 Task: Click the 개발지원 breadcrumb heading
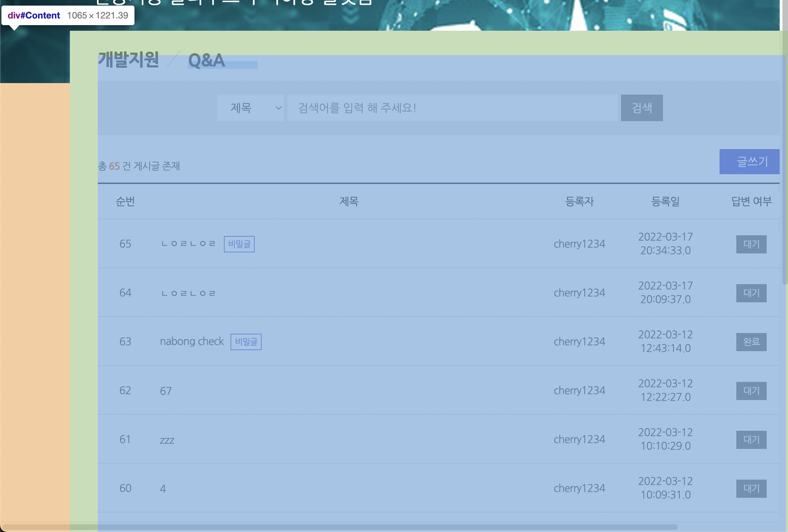129,59
